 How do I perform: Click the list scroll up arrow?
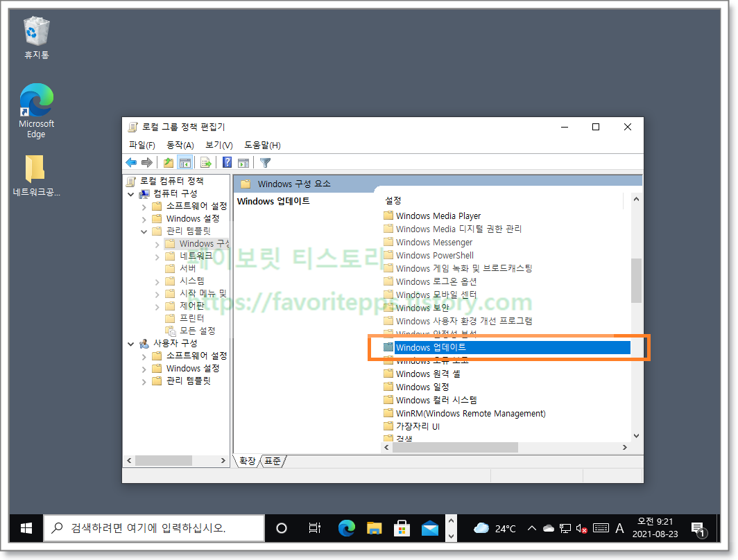[x=636, y=200]
